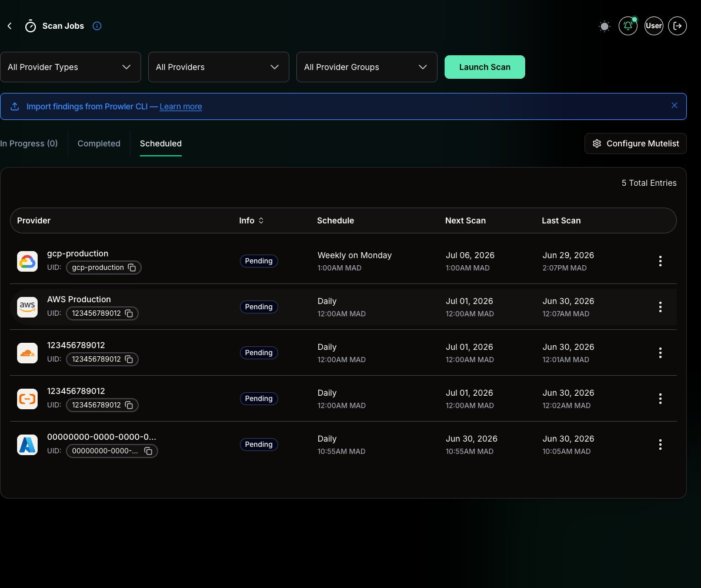The width and height of the screenshot is (701, 588).
Task: Click the AWS provider logo
Action: tap(27, 307)
